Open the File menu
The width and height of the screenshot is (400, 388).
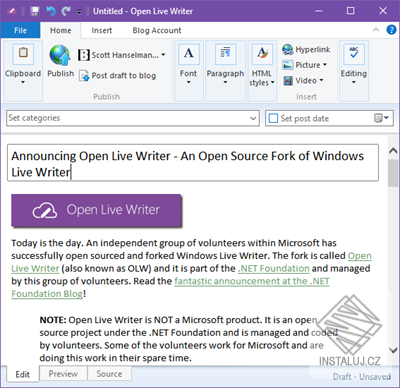[20, 30]
